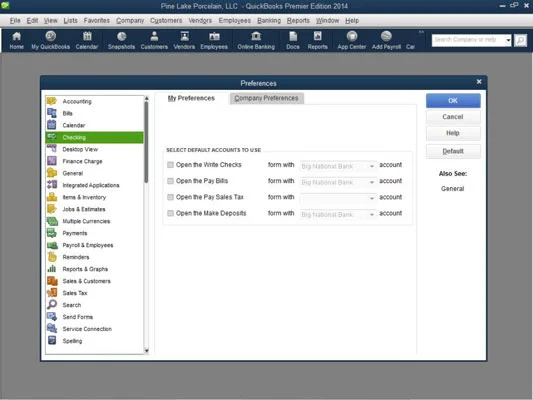533x400 pixels.
Task: Select Service Connection preferences icon
Action: point(52,329)
